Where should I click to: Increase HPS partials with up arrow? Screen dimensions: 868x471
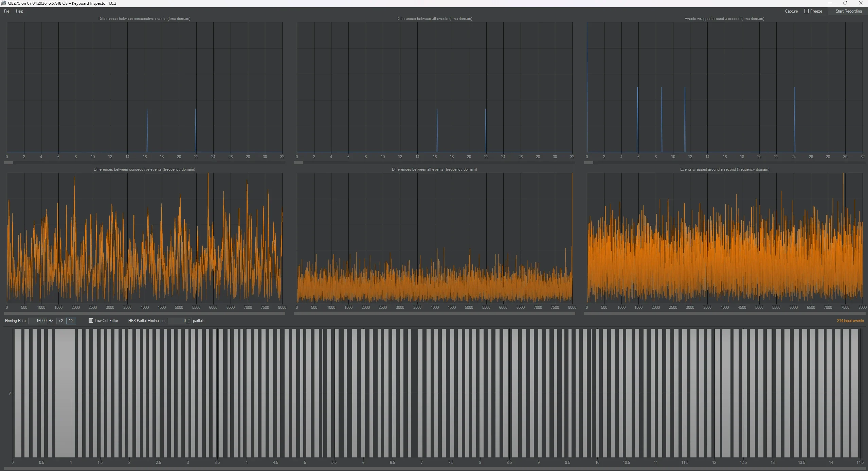pyautogui.click(x=189, y=319)
